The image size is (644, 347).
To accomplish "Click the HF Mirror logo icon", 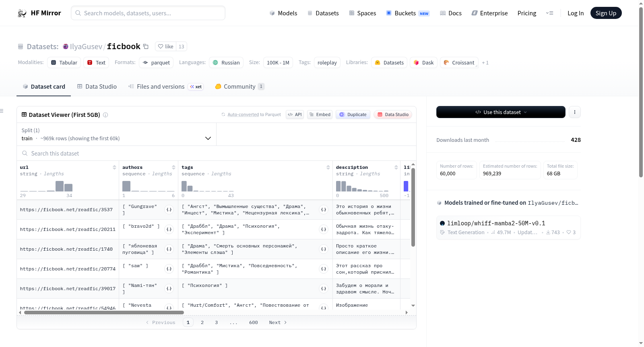I will (22, 13).
